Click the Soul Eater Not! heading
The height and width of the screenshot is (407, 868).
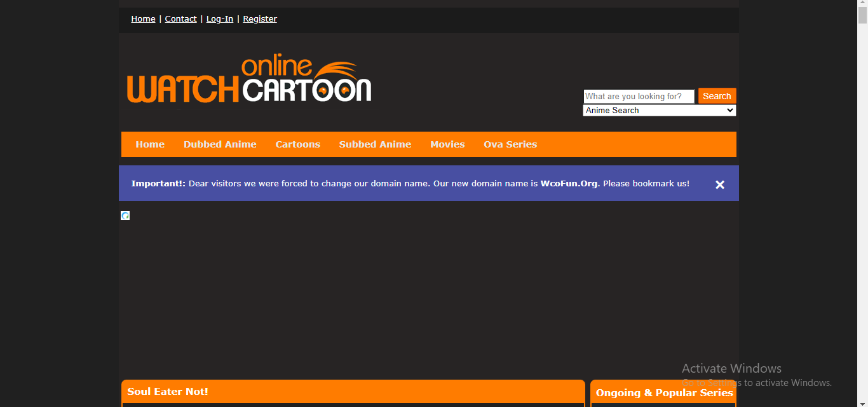pos(168,392)
